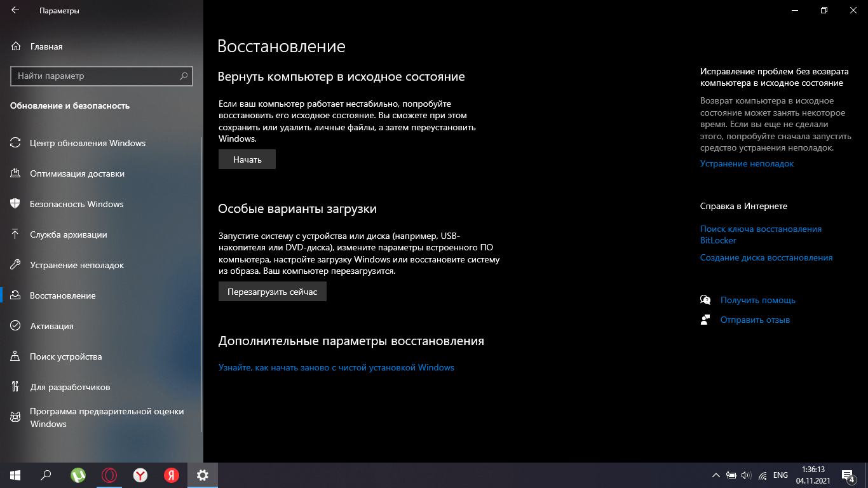This screenshot has height=488, width=868.
Task: Open Устранение неполадок link on right
Action: pyautogui.click(x=747, y=163)
